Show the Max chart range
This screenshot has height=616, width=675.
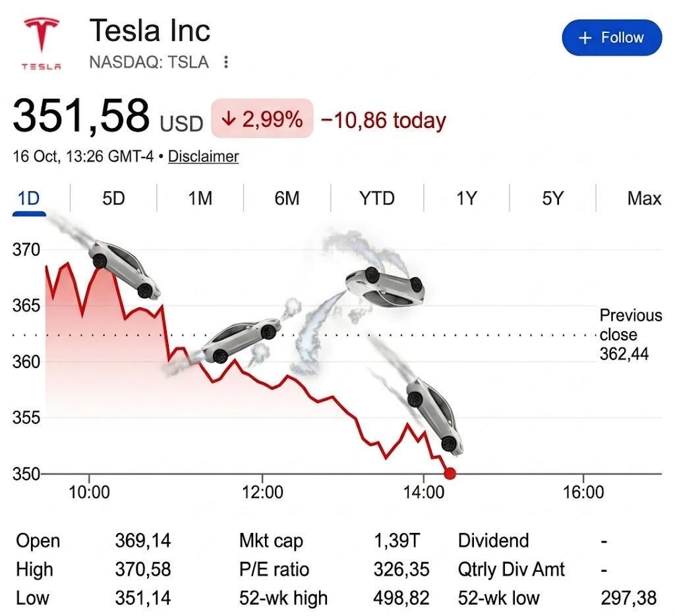click(x=644, y=199)
